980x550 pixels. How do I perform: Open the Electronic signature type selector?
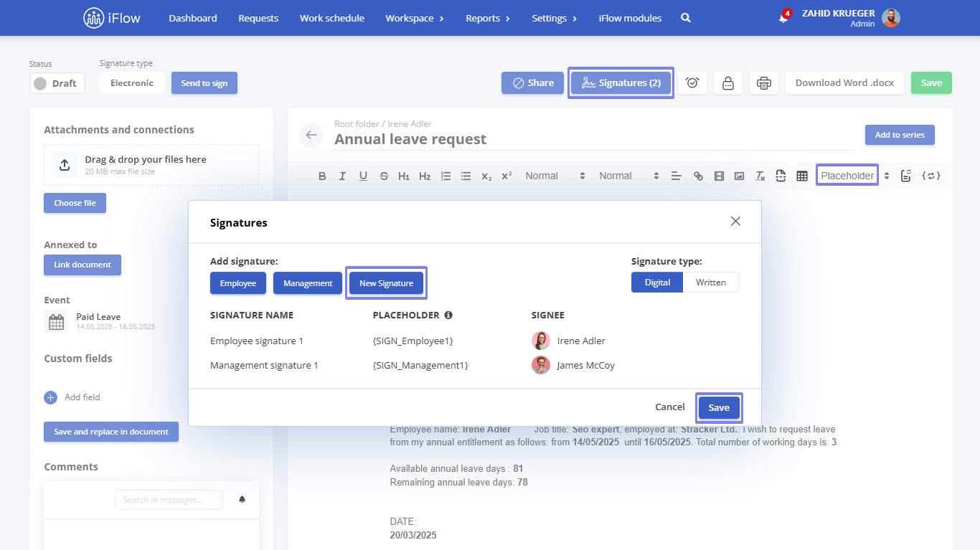[132, 83]
